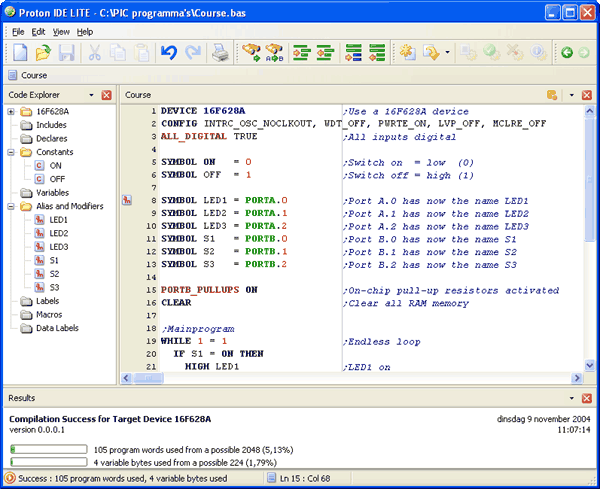Undo the last edit
Viewport: 600px width, 489px height.
pyautogui.click(x=169, y=52)
